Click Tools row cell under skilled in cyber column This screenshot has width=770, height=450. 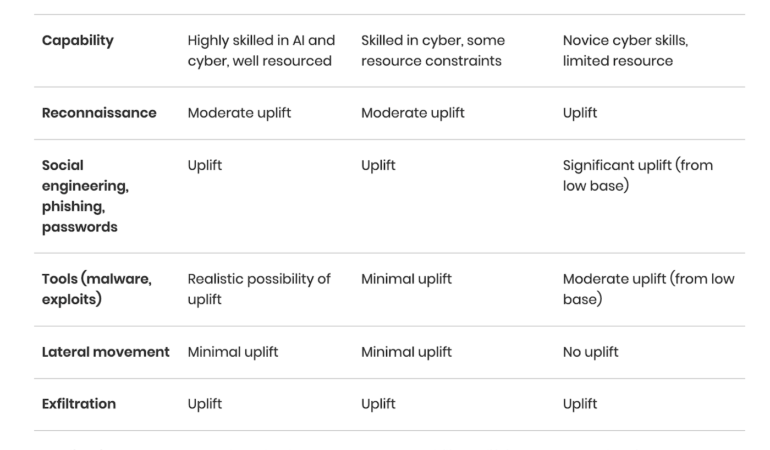pos(406,279)
